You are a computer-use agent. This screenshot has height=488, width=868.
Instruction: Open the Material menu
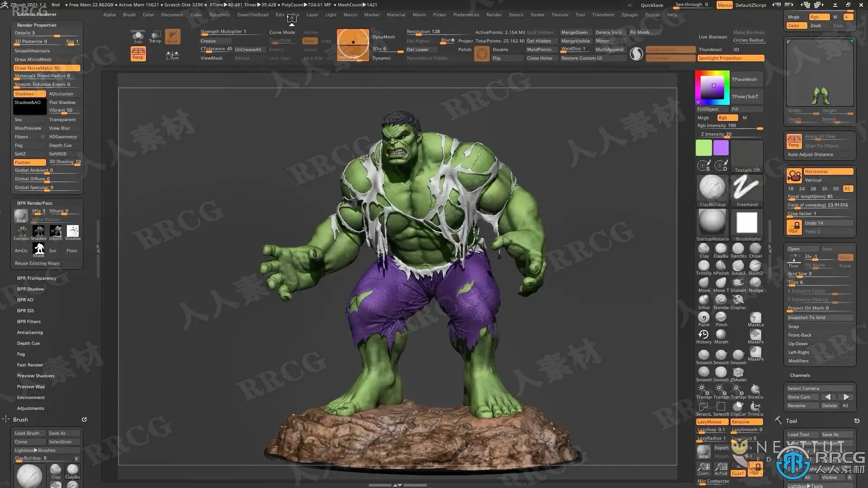pos(396,15)
